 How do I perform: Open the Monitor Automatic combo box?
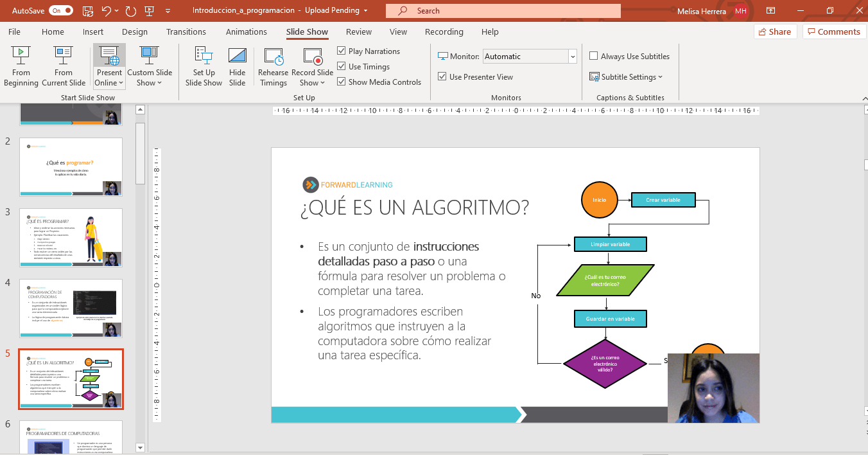click(x=530, y=57)
